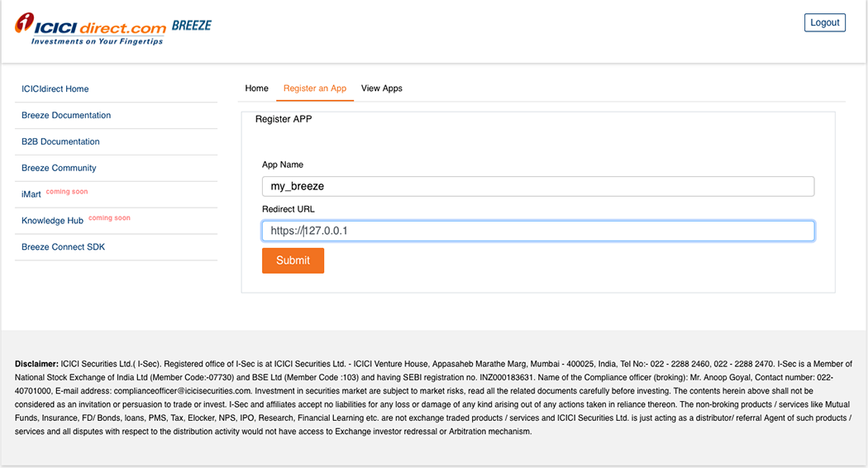Focus the App Name text field
868x468 pixels.
click(x=537, y=186)
